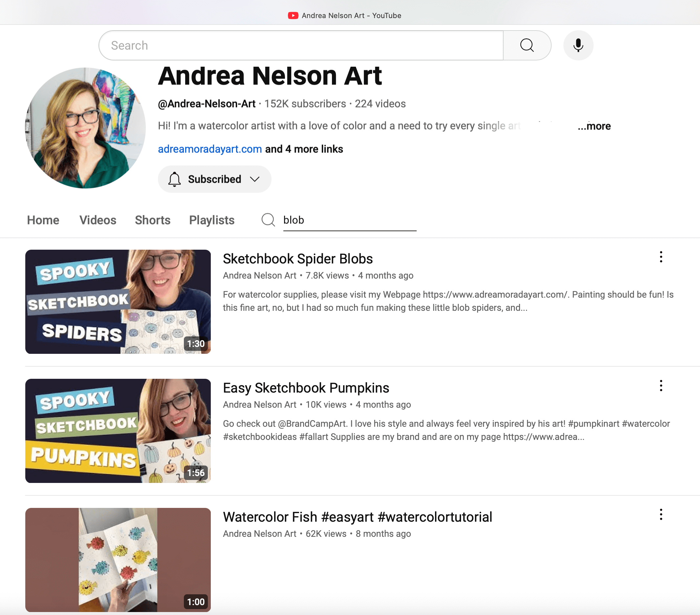
Task: Show the 'and 4 more links' list
Action: point(304,149)
